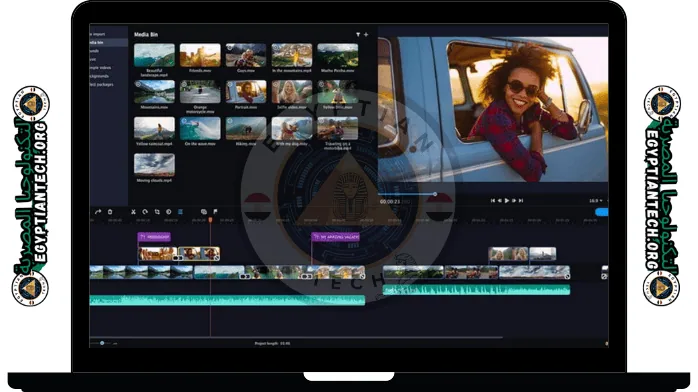Select the Portrait.mov thumbnail
698x392 pixels.
coord(246,92)
